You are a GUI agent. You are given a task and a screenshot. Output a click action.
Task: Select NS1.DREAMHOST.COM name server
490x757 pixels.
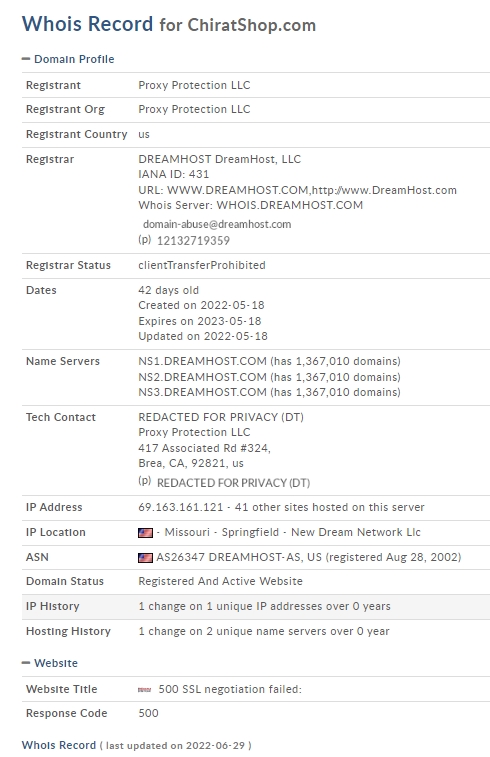pyautogui.click(x=202, y=361)
